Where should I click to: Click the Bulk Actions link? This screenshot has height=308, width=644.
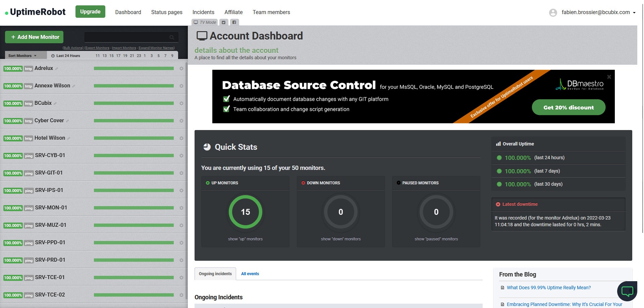(x=73, y=48)
